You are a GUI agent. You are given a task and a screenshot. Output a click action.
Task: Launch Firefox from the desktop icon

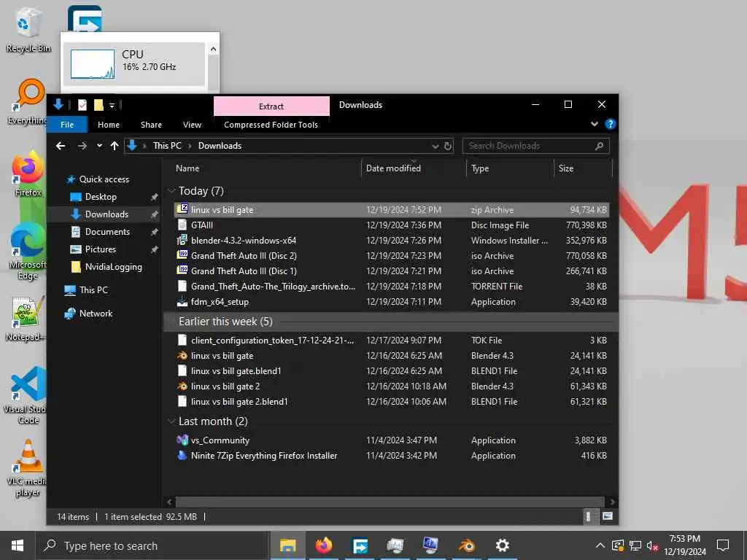tap(28, 174)
